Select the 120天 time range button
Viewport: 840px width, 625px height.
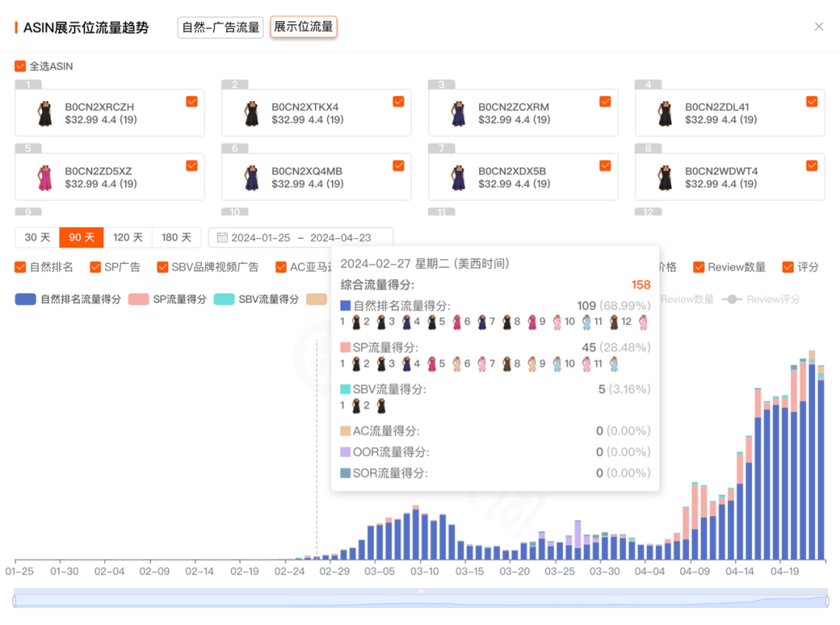pos(128,237)
